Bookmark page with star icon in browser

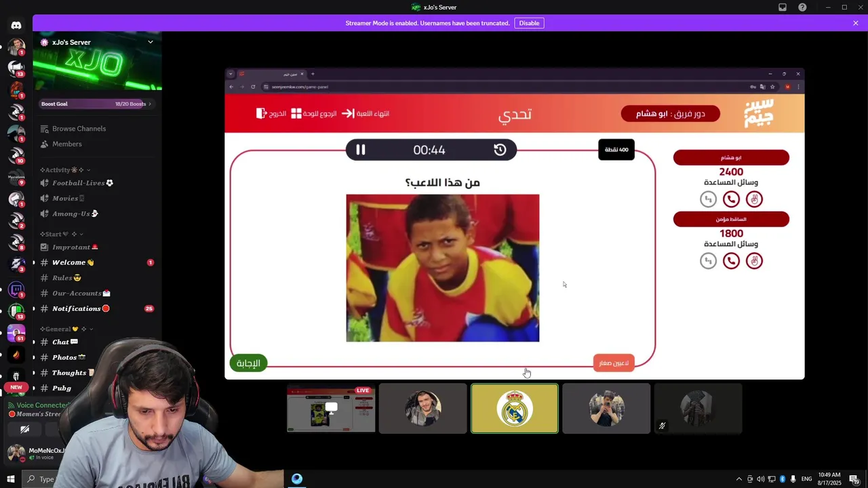(772, 87)
